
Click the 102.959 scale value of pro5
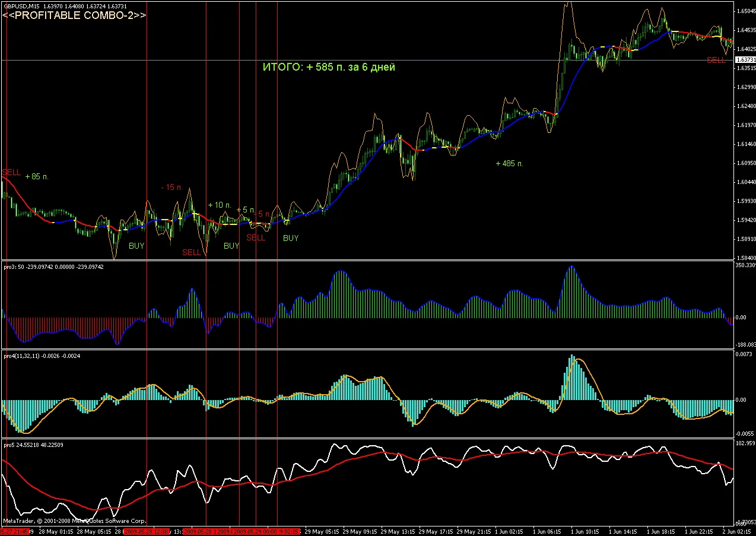[x=745, y=443]
